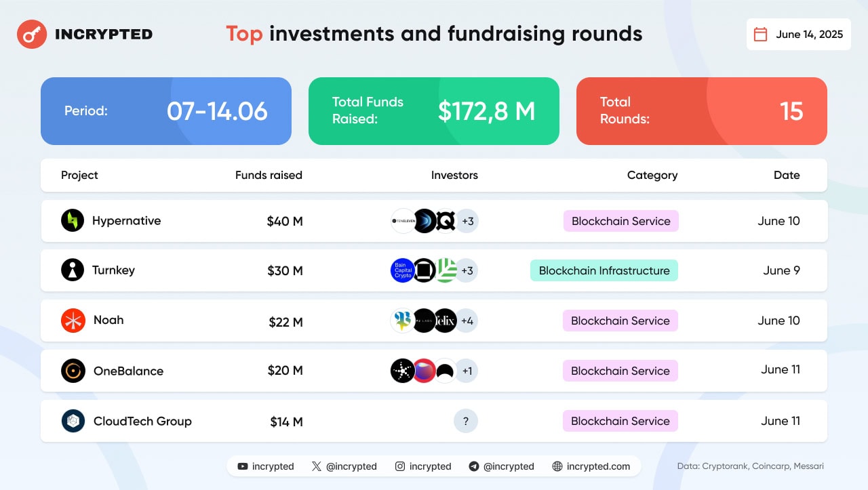Click the Turnkey keyhole logo
Viewport: 868px width, 490px height.
(73, 270)
